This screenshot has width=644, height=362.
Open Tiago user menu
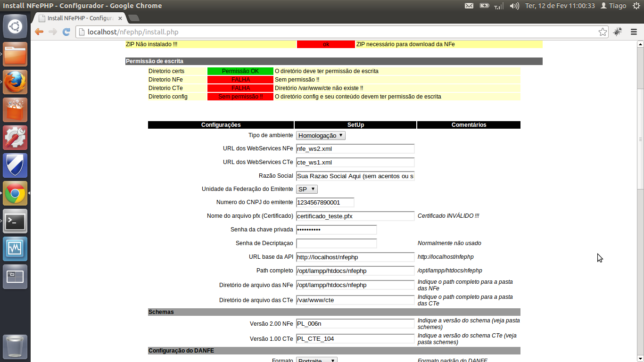[x=613, y=6]
